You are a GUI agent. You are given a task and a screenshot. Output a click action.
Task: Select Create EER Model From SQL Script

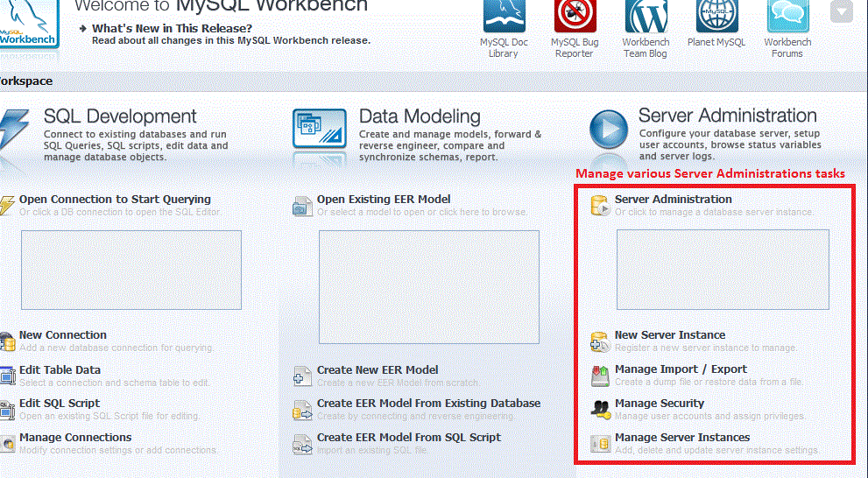coord(409,438)
